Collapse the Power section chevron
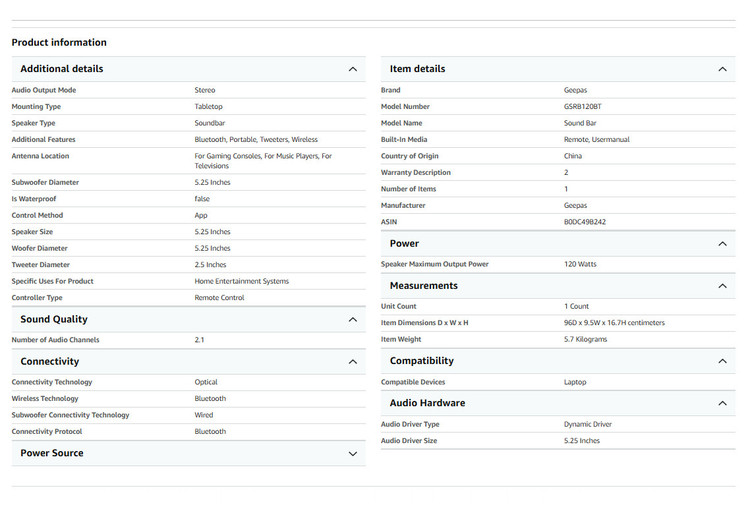The height and width of the screenshot is (531, 750). [x=722, y=244]
